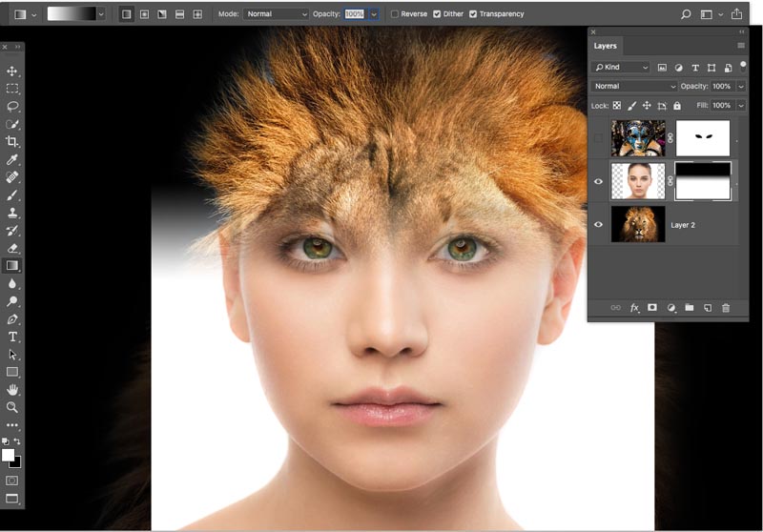Open the Layers panel menu

pyautogui.click(x=741, y=45)
